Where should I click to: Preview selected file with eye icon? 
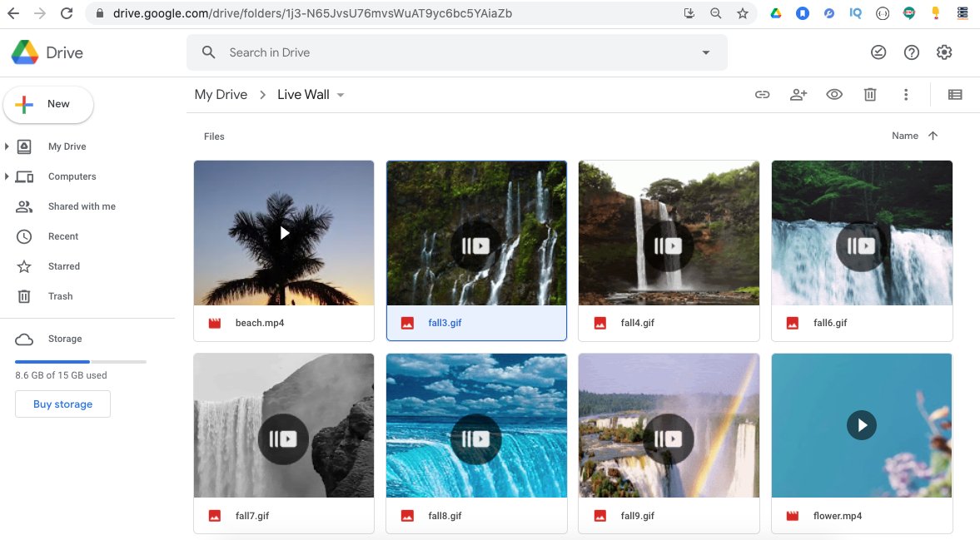(x=834, y=95)
